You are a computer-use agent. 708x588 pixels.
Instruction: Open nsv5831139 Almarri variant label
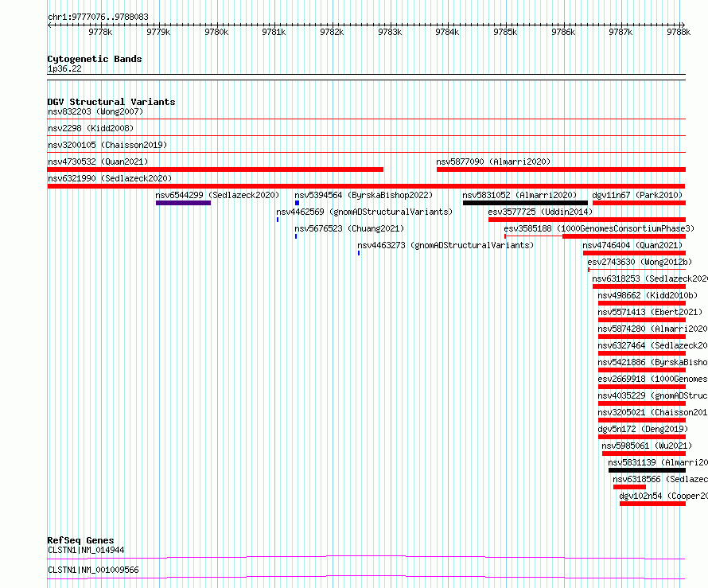[658, 462]
